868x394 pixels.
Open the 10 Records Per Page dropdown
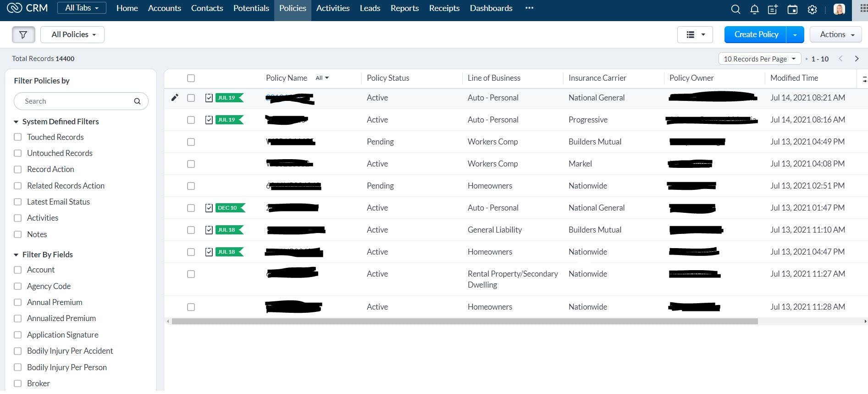tap(760, 59)
